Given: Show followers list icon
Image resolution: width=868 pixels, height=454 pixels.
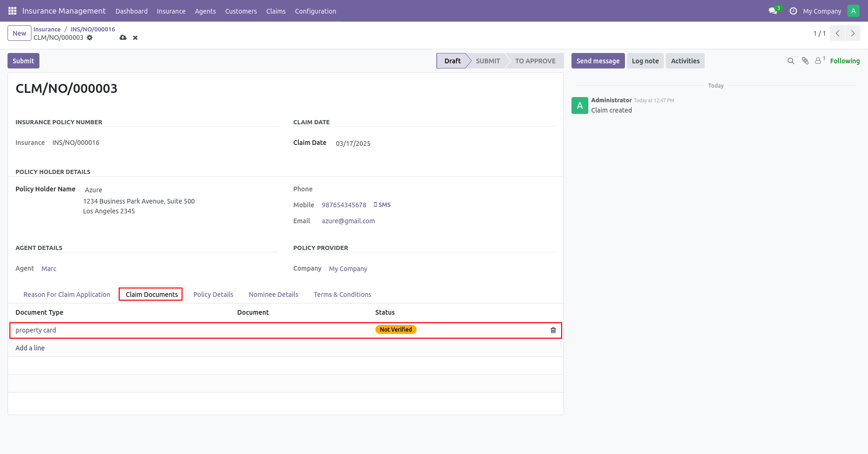Looking at the screenshot, I should [819, 61].
